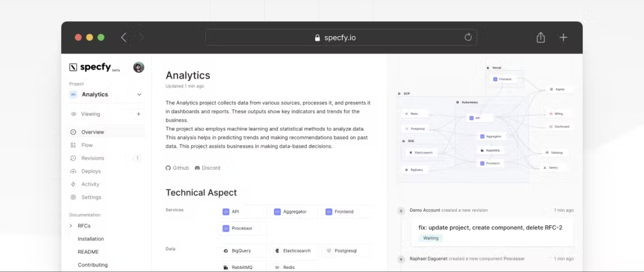Open the Redis data component
Image resolution: width=644 pixels, height=272 pixels.
(x=295, y=267)
